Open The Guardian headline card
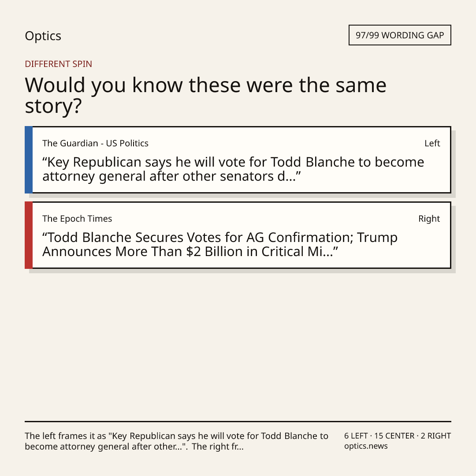The width and height of the screenshot is (476, 476). coord(238,160)
